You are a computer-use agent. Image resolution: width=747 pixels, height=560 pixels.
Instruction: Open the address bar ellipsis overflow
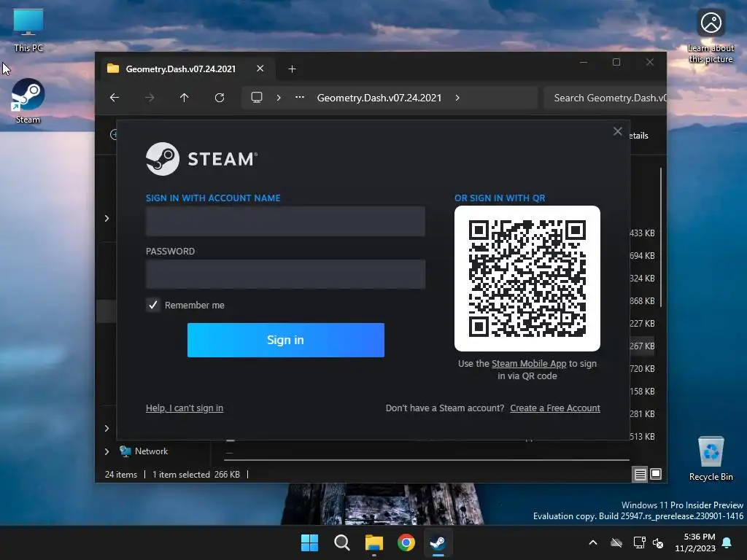(300, 97)
